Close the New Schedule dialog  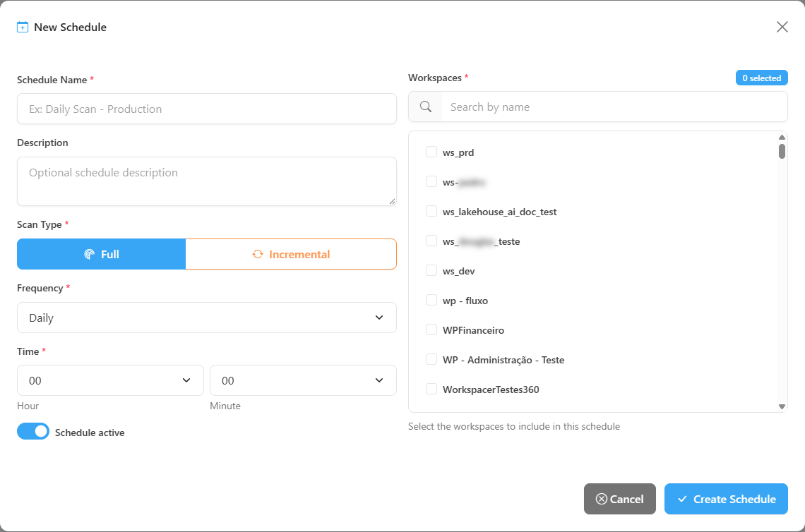tap(782, 27)
